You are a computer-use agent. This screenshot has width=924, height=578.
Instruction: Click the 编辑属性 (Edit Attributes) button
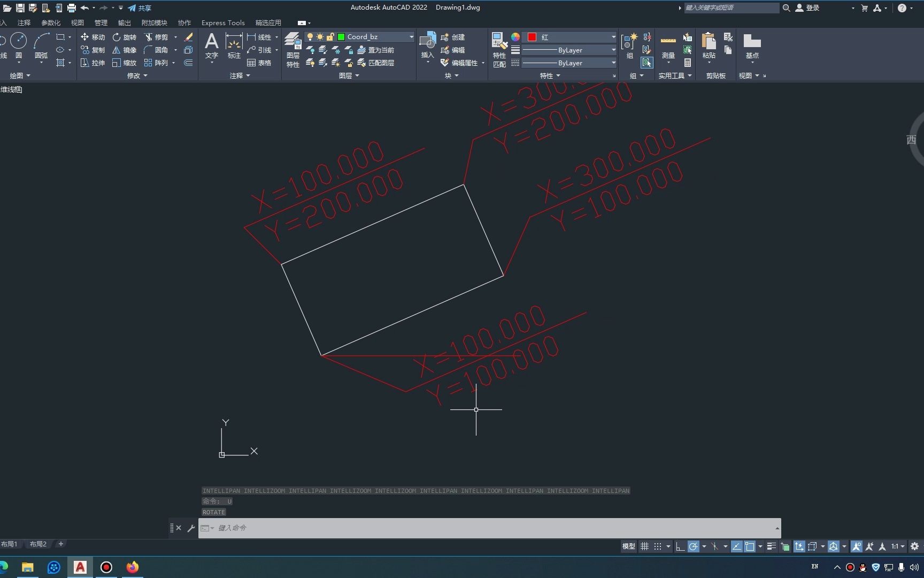[459, 63]
